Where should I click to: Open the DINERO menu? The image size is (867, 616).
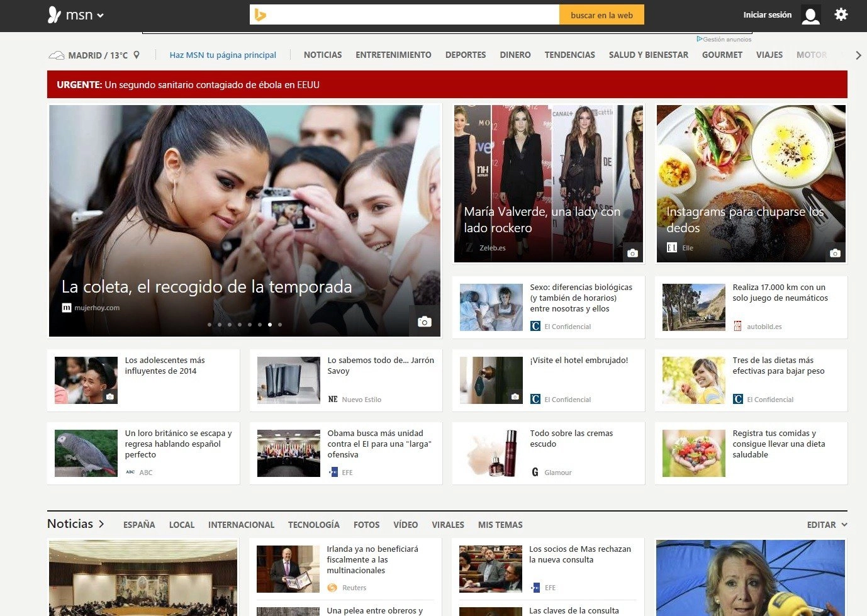pos(515,55)
